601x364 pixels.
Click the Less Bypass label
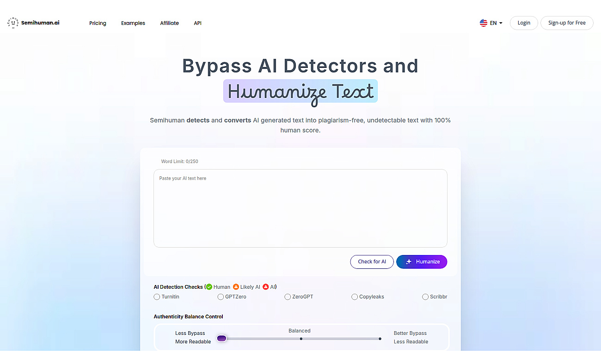190,333
